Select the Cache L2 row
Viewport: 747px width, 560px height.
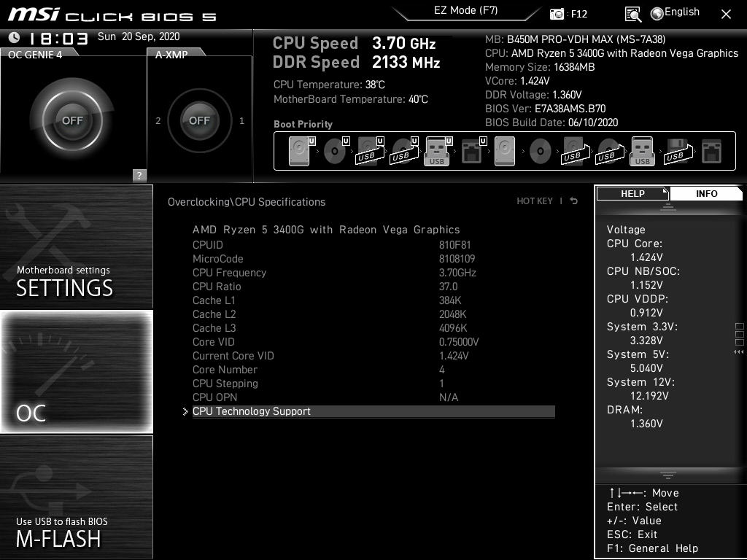[x=373, y=314]
